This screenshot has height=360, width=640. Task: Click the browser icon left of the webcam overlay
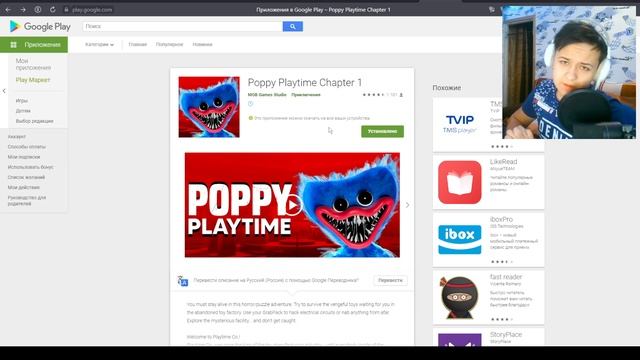[x=491, y=9]
